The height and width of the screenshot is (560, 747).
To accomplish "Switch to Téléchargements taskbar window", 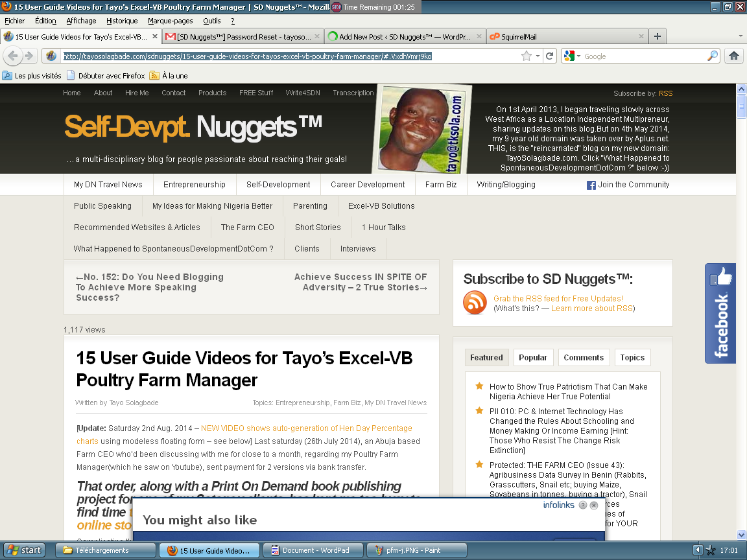I will 106,550.
